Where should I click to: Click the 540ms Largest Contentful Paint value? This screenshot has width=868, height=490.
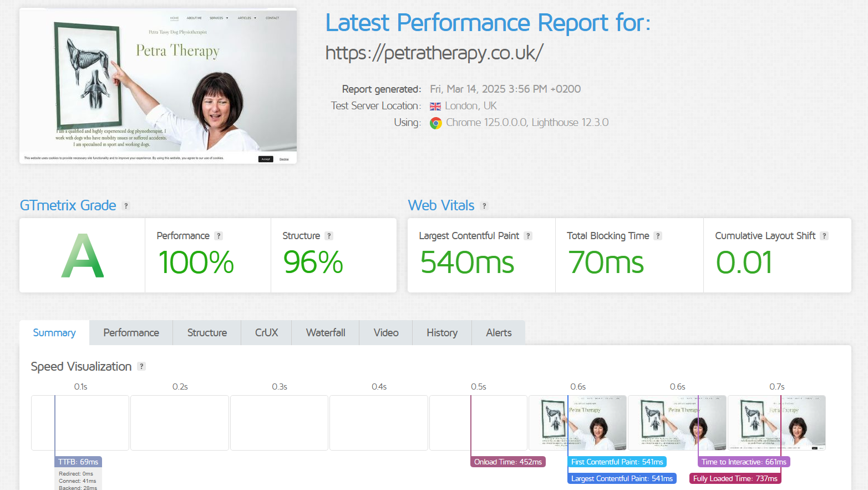point(468,262)
